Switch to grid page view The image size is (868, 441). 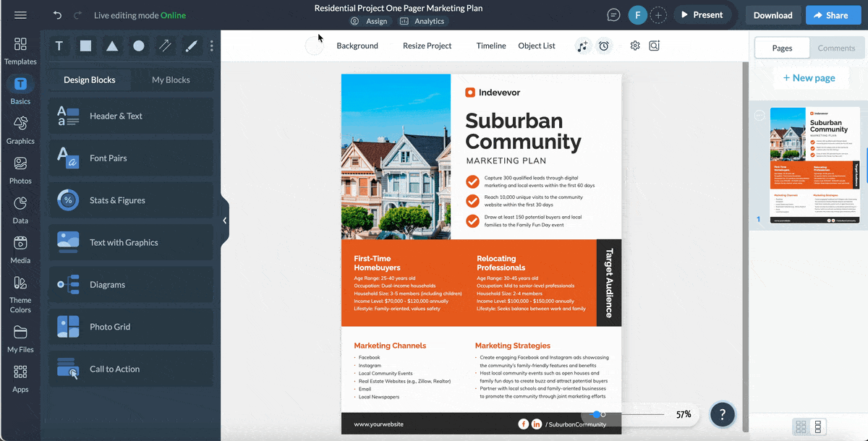(801, 427)
